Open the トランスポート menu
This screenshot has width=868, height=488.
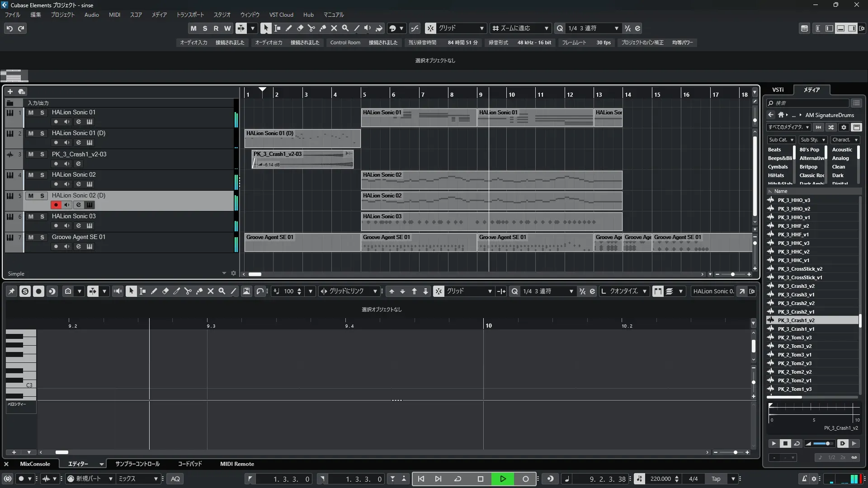click(190, 14)
